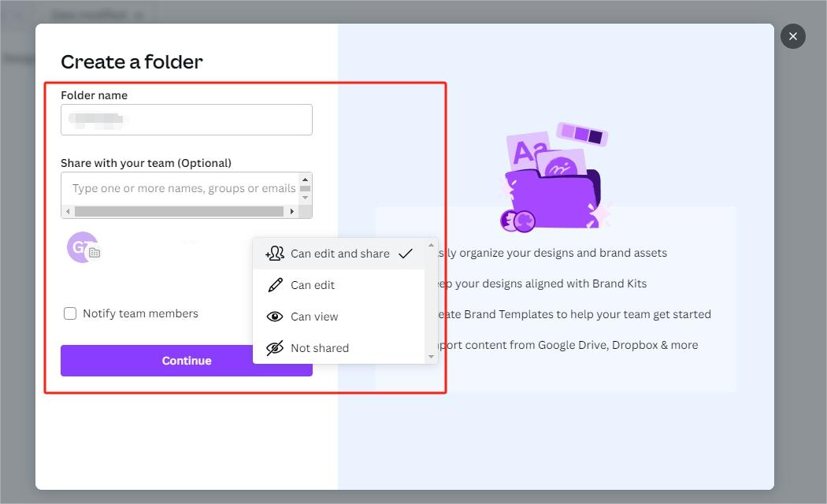Focus the Folder name text field
This screenshot has height=504, width=827.
tap(187, 120)
